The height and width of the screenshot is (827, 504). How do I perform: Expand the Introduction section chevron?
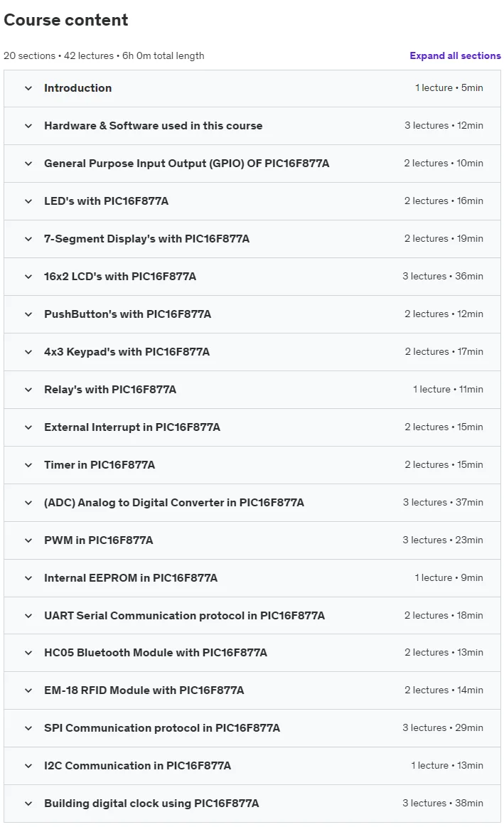click(x=28, y=88)
